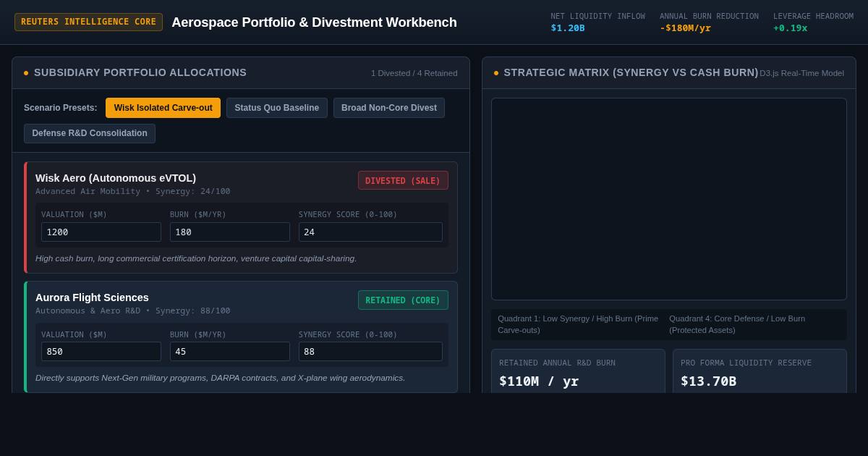Click the Retained Annual R&D Burn $110M card
The width and height of the screenshot is (868, 456).
click(578, 371)
